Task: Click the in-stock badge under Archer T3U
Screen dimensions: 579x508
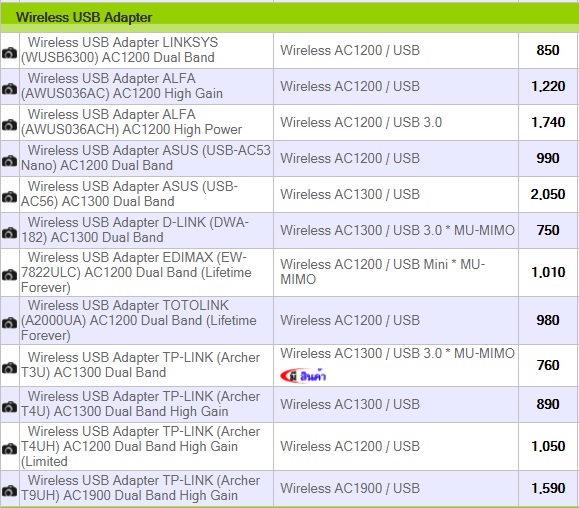Action: (x=303, y=376)
